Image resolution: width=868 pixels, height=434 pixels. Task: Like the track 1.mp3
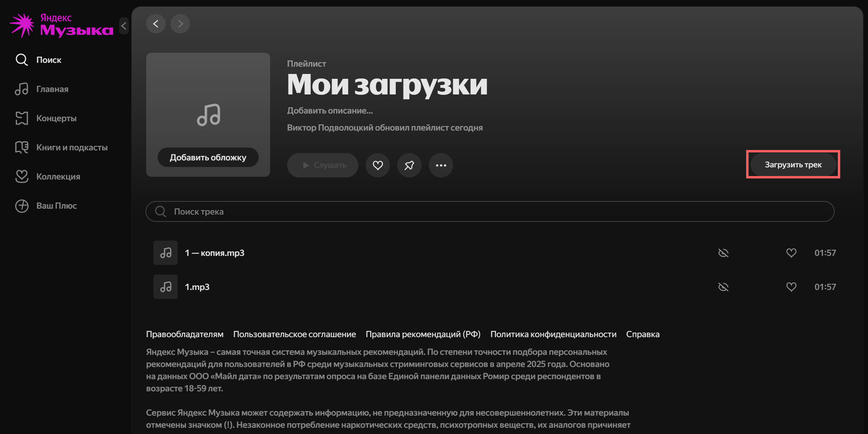pyautogui.click(x=791, y=287)
